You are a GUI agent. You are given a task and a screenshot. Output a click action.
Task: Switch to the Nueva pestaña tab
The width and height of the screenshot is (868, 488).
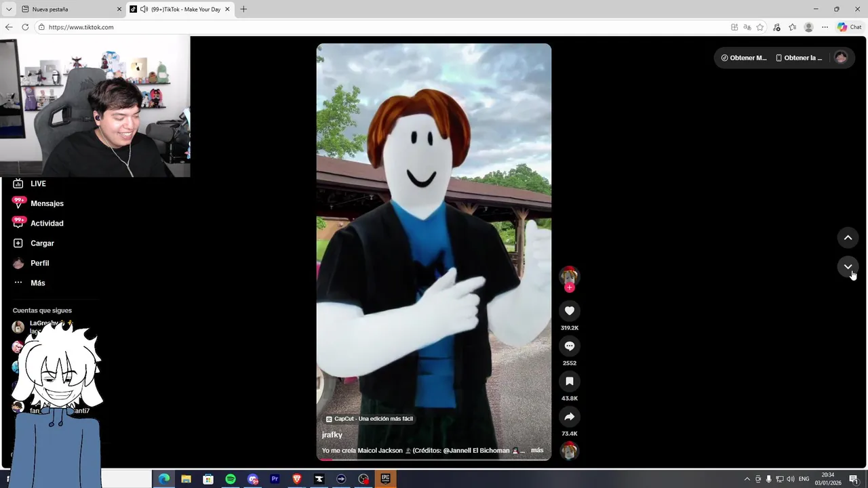[x=71, y=9]
